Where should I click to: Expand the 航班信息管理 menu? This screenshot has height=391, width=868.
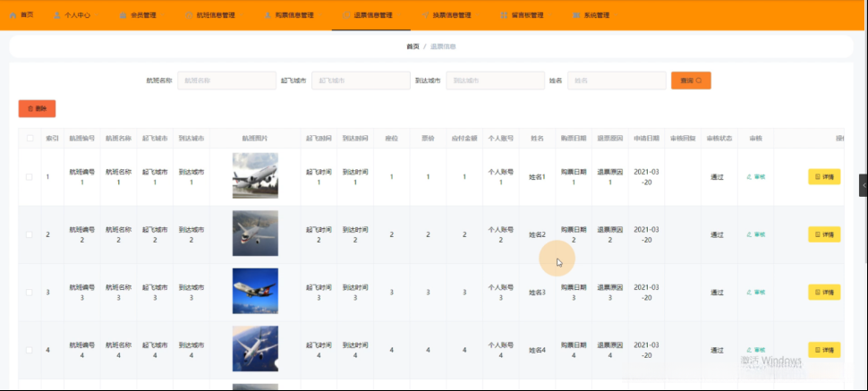pyautogui.click(x=210, y=15)
